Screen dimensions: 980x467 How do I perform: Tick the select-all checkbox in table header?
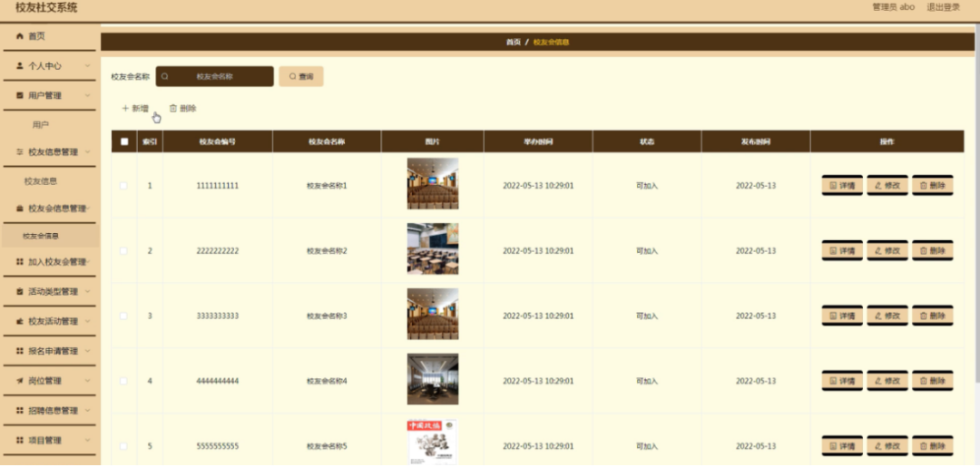point(124,141)
